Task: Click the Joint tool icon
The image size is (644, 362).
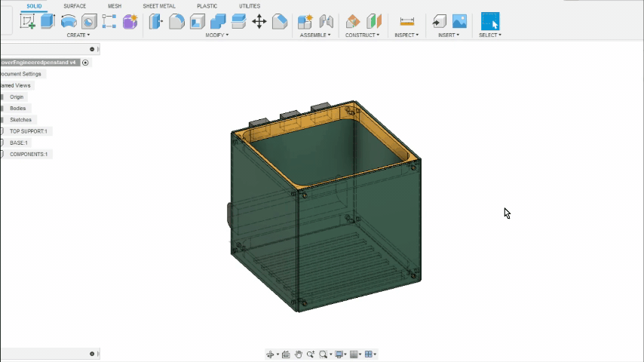Action: pyautogui.click(x=326, y=21)
